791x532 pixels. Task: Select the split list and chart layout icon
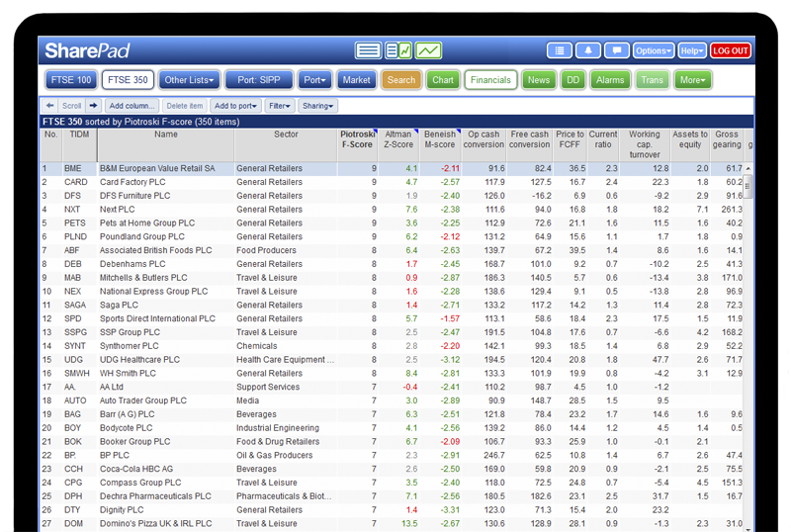click(x=397, y=50)
